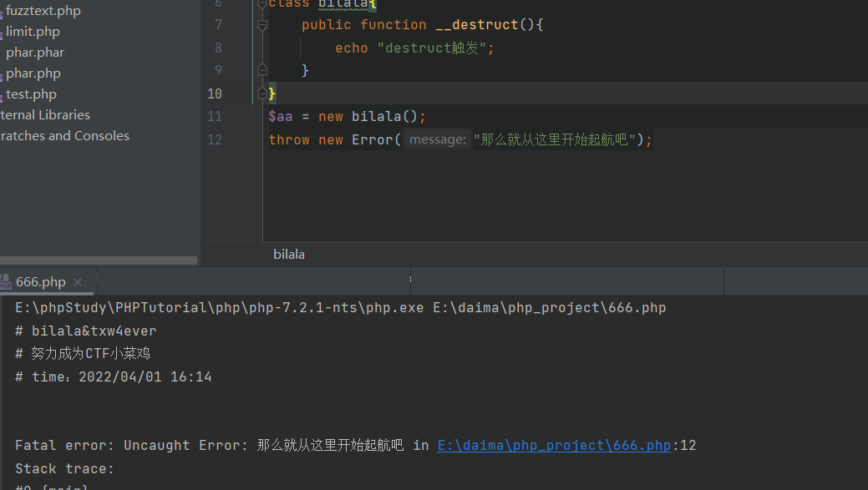The height and width of the screenshot is (490, 868).
Task: Select Scratches and Consoles node
Action: [x=64, y=136]
